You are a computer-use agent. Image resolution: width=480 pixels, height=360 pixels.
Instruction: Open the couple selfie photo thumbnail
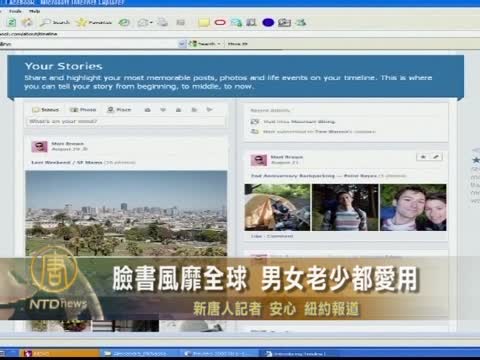[x=413, y=207]
